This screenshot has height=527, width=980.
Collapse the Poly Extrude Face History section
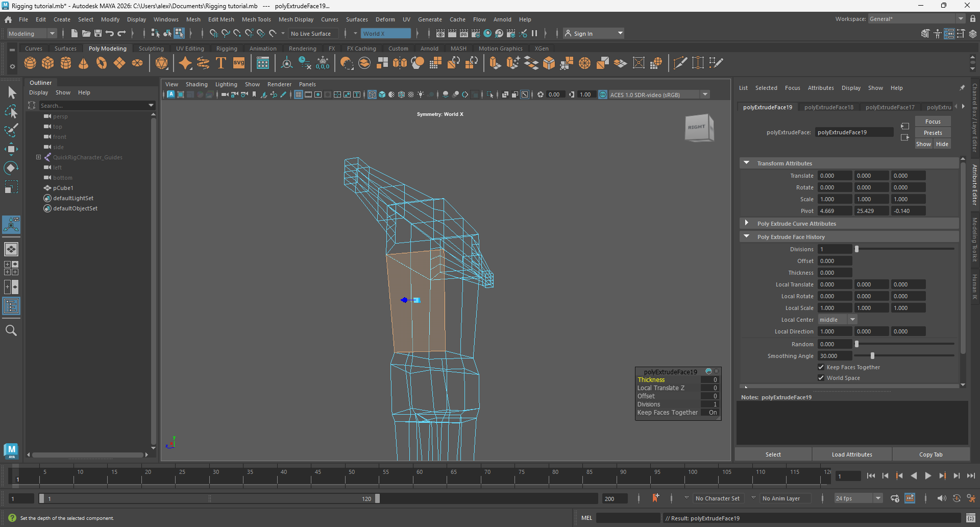[747, 236]
